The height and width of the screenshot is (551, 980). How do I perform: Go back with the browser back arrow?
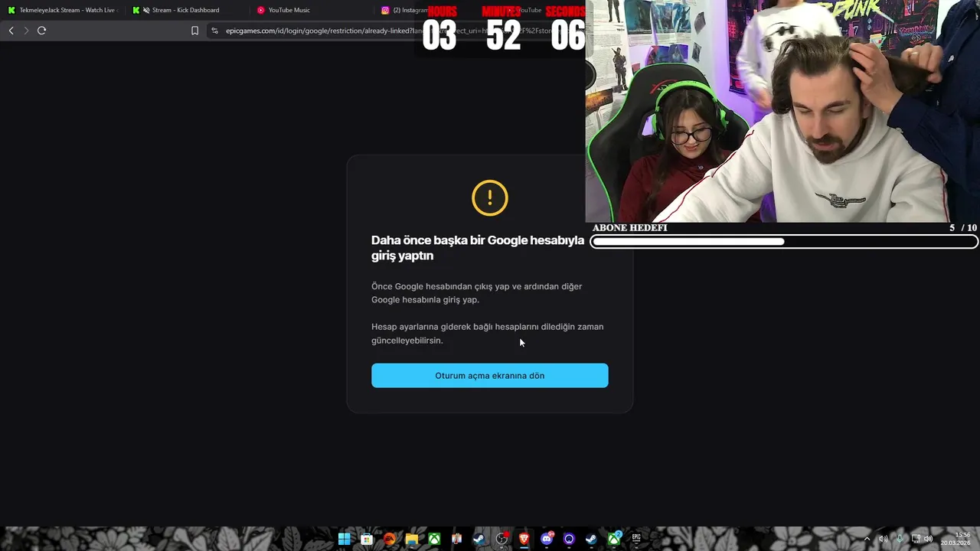coord(11,31)
